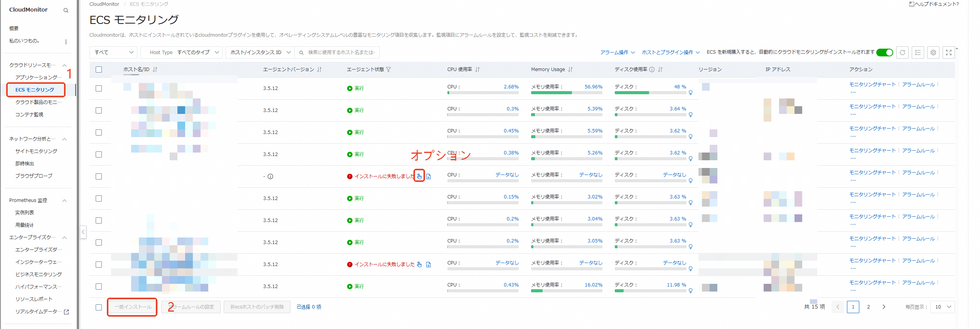Sort by ホスト名/ID column sort icon

click(155, 70)
